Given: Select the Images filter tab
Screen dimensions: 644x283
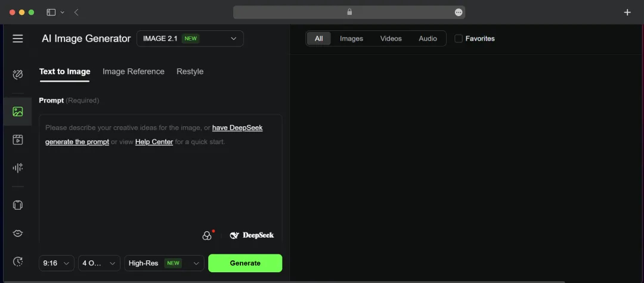Looking at the screenshot, I should click(352, 39).
